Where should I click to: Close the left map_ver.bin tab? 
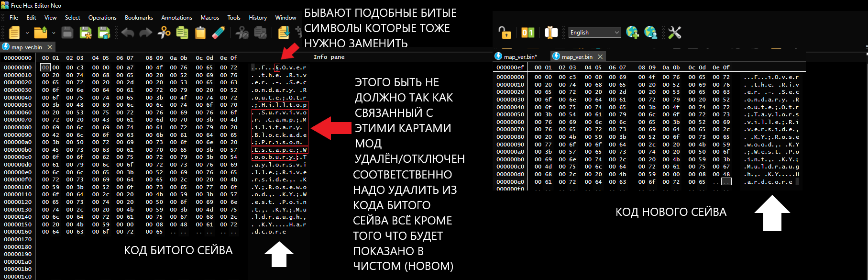tap(50, 47)
